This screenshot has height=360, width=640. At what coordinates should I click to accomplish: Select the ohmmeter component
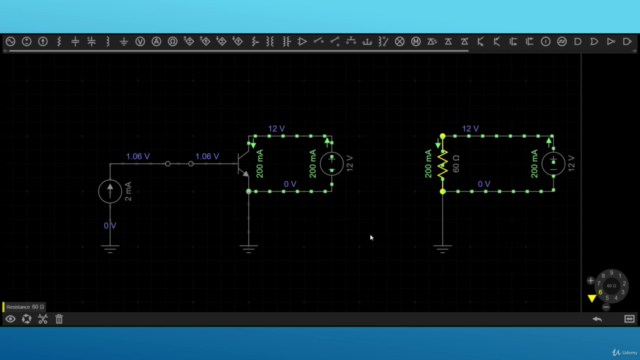173,42
